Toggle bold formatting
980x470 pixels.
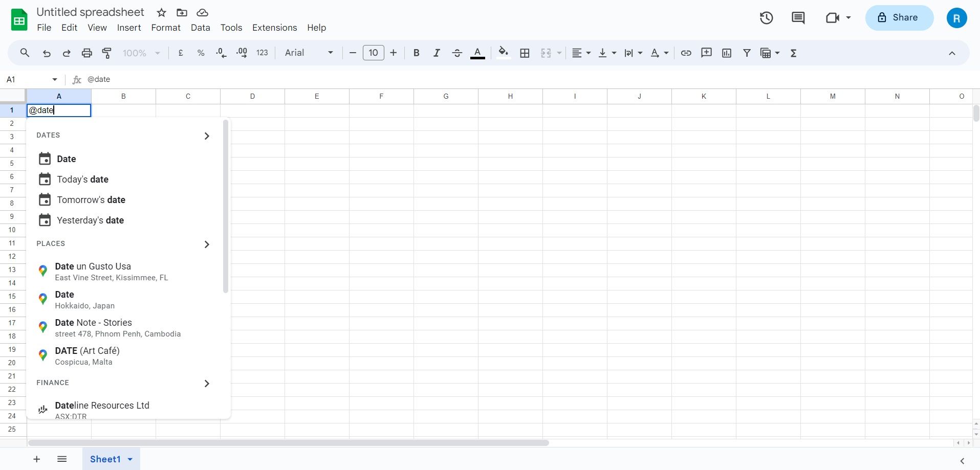pyautogui.click(x=416, y=53)
